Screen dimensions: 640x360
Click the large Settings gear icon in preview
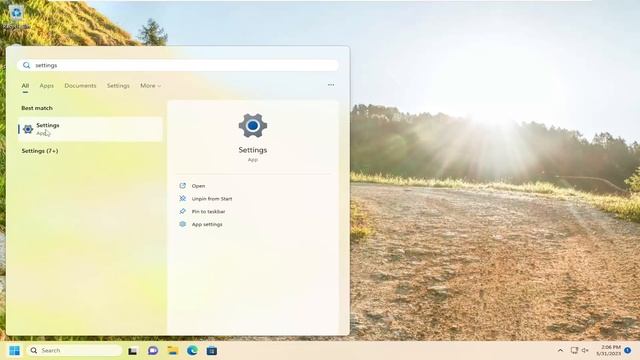point(253,126)
